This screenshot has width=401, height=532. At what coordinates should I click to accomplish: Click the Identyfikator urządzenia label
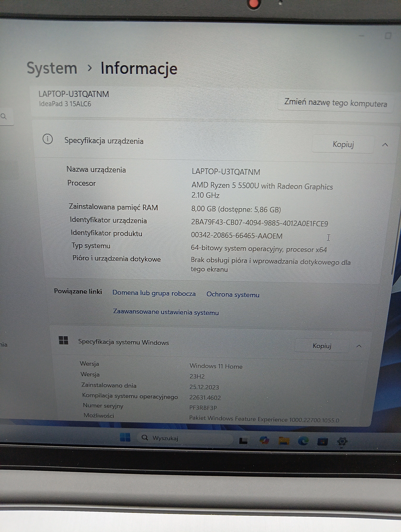pos(108,220)
